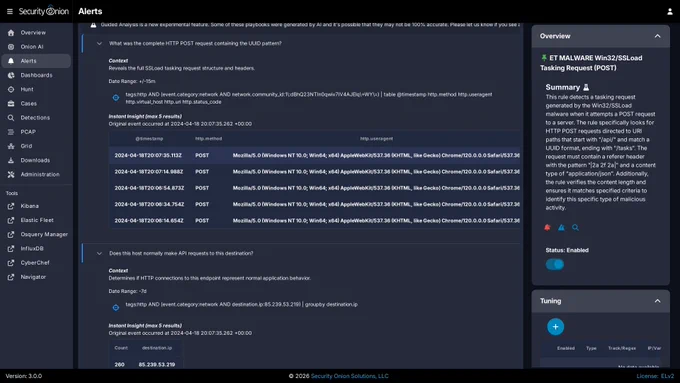Click the Grid icon in sidebar

pos(11,146)
